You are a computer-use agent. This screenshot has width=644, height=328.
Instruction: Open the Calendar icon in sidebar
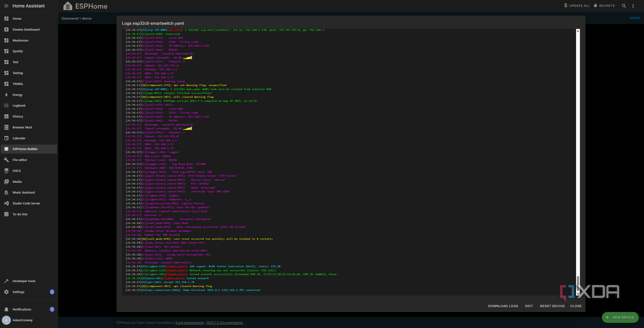pyautogui.click(x=6, y=138)
